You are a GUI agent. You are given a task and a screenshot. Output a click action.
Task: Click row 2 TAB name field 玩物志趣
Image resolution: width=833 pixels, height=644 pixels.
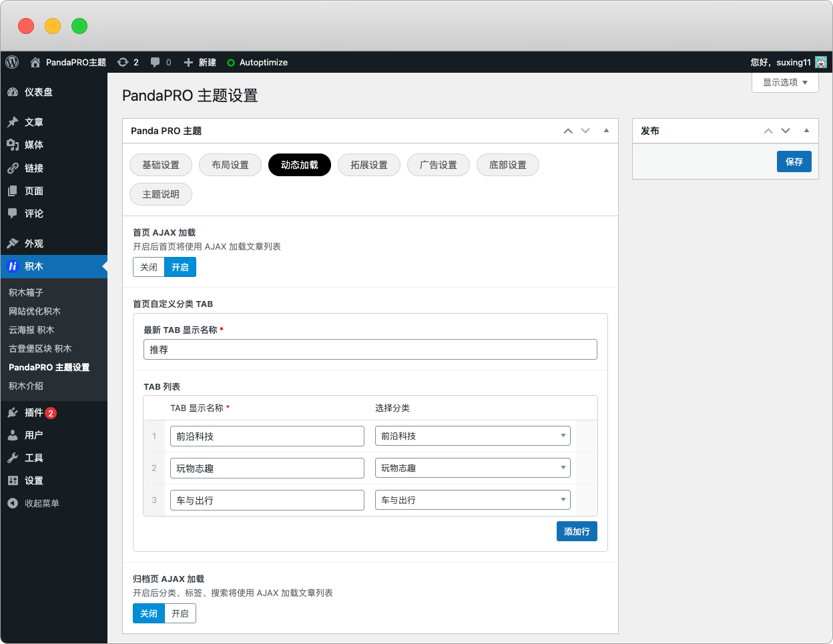pyautogui.click(x=267, y=468)
